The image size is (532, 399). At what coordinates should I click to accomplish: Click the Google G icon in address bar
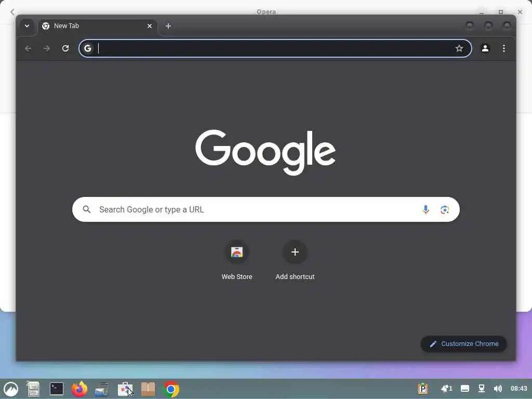tap(88, 48)
